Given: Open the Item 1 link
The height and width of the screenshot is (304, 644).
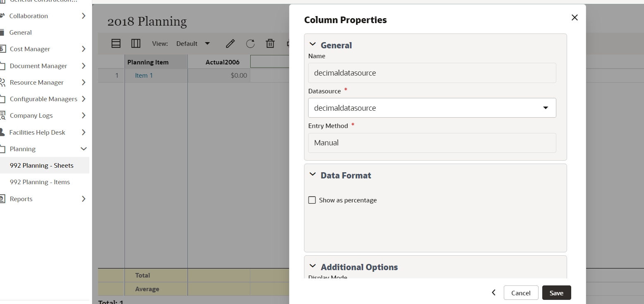Looking at the screenshot, I should (x=144, y=75).
